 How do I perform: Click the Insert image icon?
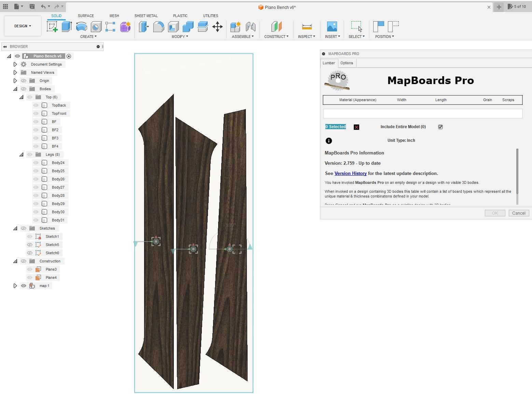332,27
